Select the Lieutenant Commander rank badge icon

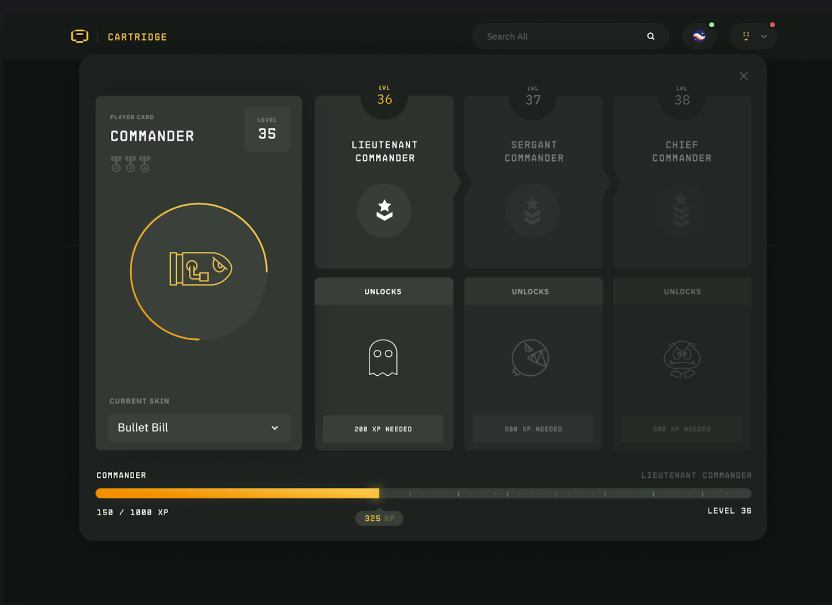coord(384,210)
